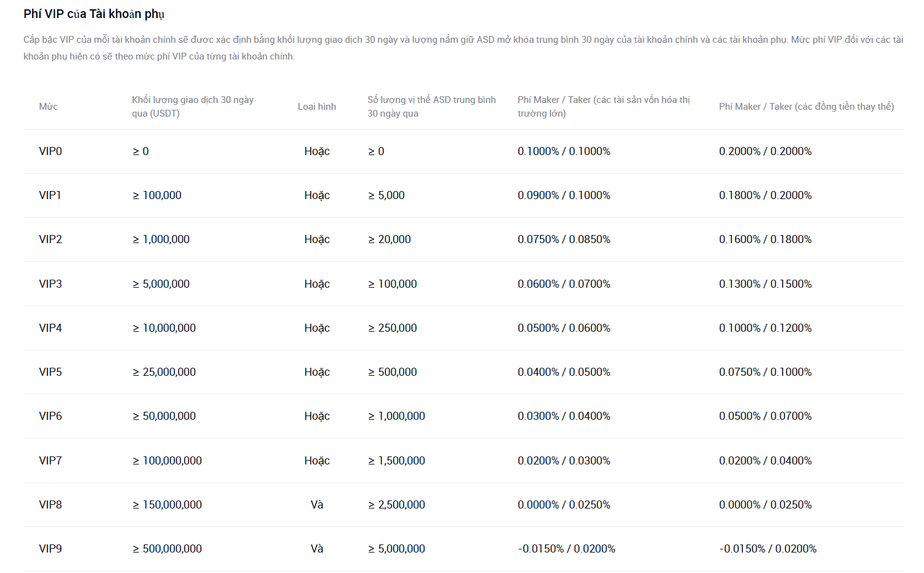
Task: Click the VIP3 row label
Action: pyautogui.click(x=50, y=284)
